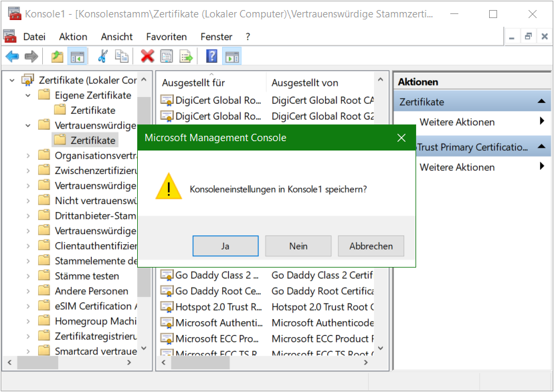Navigate forward with the gray arrow

click(x=31, y=56)
